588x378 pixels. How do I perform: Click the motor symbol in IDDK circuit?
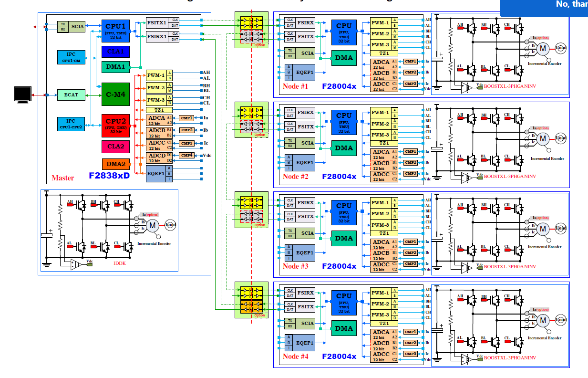[152, 225]
